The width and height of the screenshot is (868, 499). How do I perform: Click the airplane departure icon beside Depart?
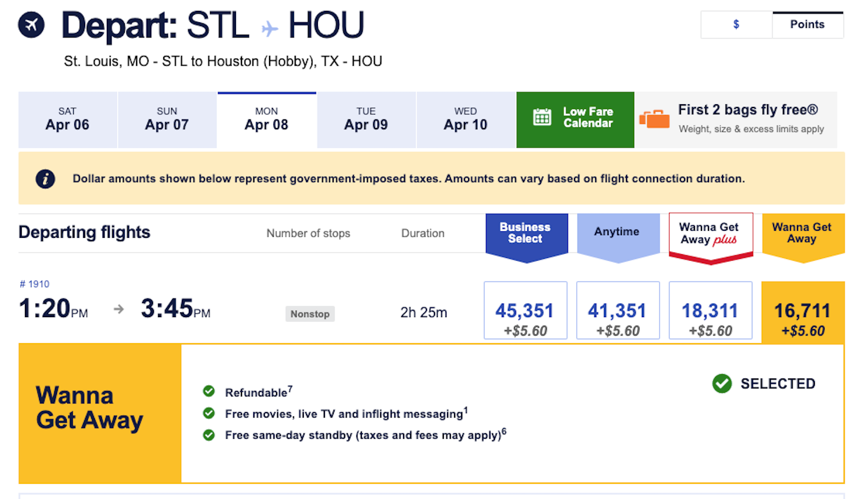(x=31, y=25)
